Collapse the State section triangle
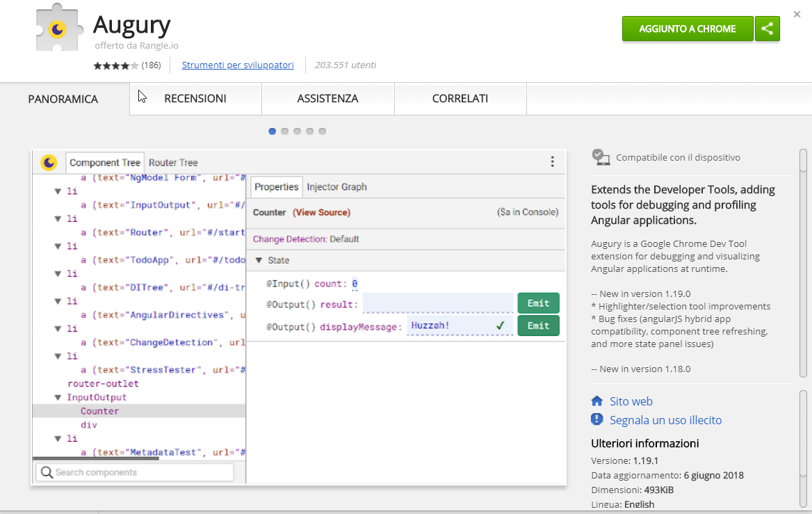The height and width of the screenshot is (514, 812). pyautogui.click(x=259, y=260)
